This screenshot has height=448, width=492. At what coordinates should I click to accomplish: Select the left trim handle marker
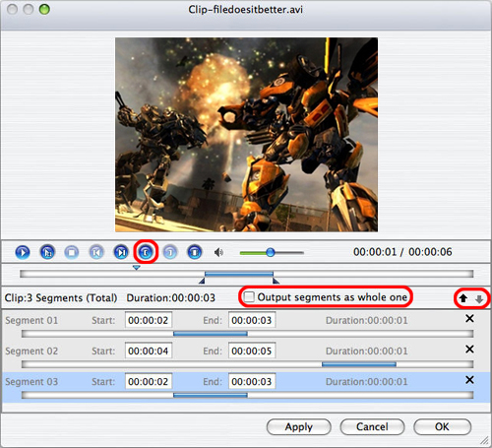point(202,281)
